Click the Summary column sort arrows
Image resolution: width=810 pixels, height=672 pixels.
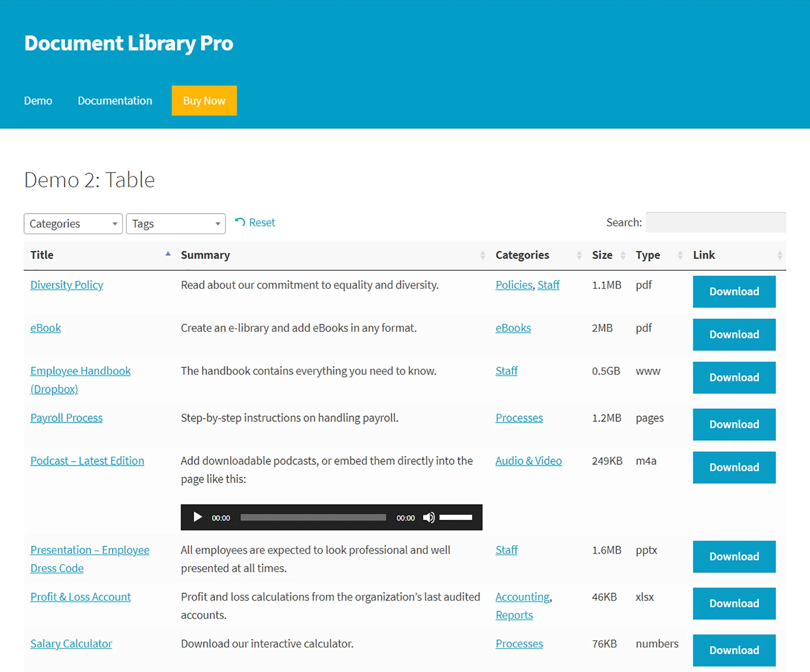tap(482, 255)
